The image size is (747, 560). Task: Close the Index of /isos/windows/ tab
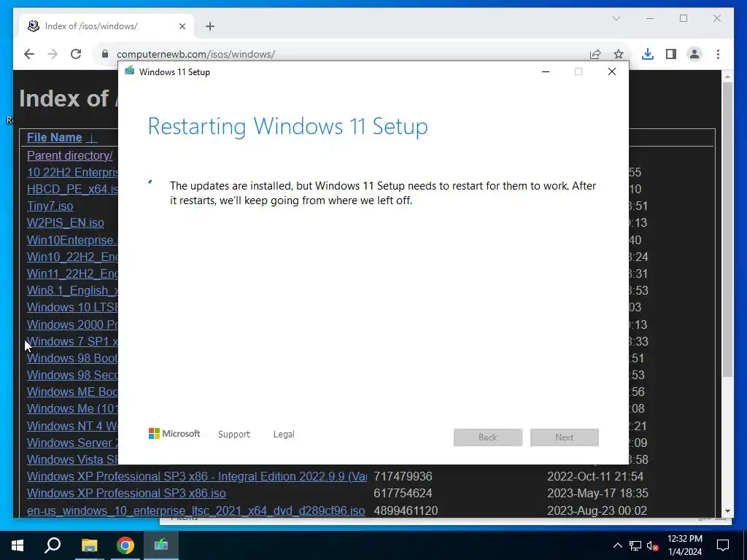click(x=182, y=26)
